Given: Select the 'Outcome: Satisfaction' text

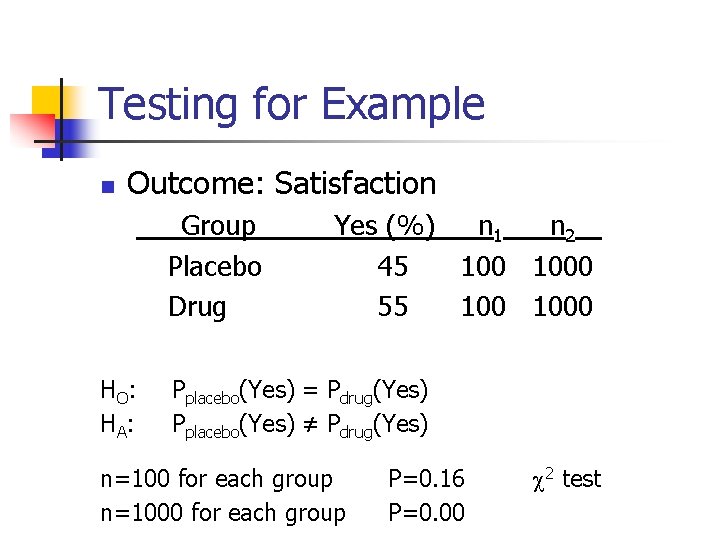Looking at the screenshot, I should click(282, 184).
